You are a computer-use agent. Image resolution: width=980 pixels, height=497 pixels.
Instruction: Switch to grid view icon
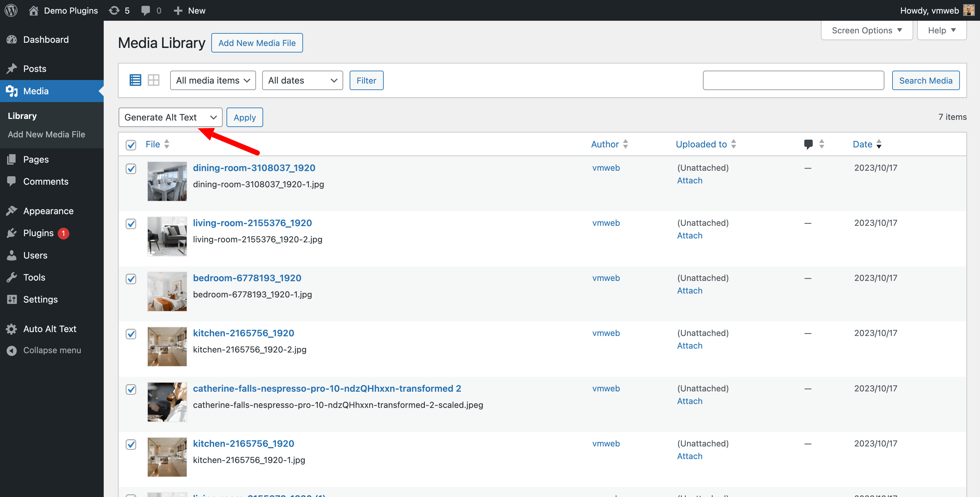point(154,80)
